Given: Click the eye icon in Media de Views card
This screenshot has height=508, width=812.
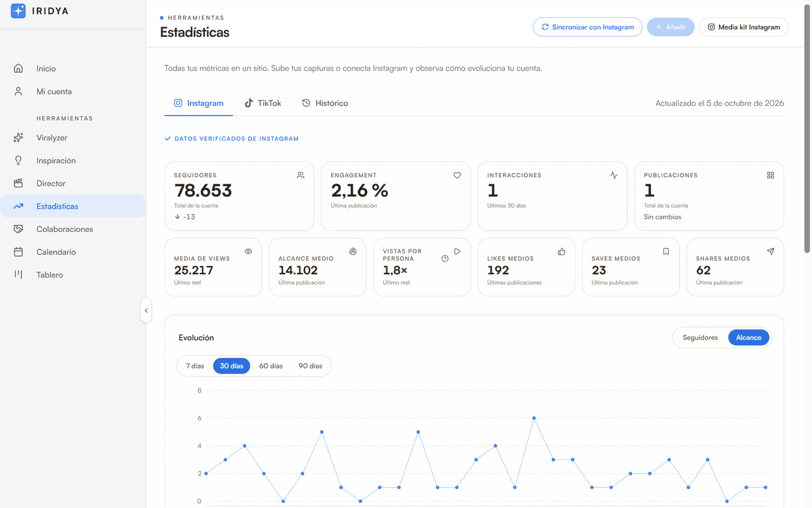Looking at the screenshot, I should [x=249, y=251].
